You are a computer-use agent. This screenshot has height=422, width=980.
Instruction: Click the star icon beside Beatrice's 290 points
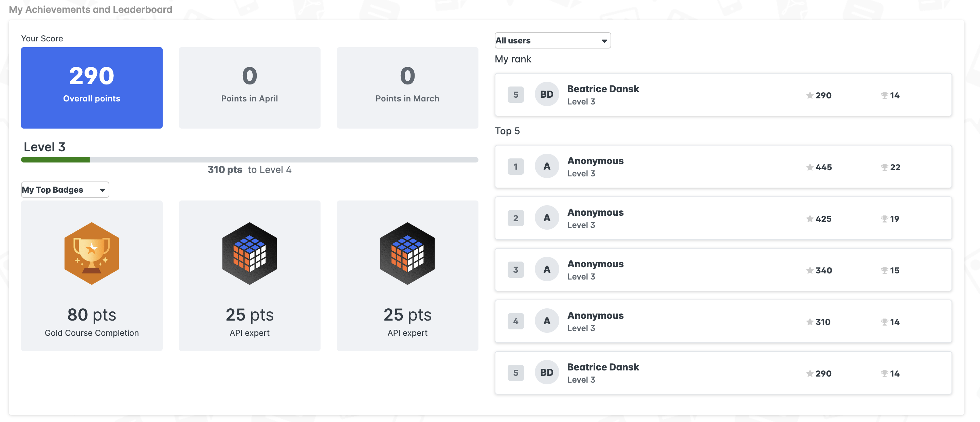[809, 95]
